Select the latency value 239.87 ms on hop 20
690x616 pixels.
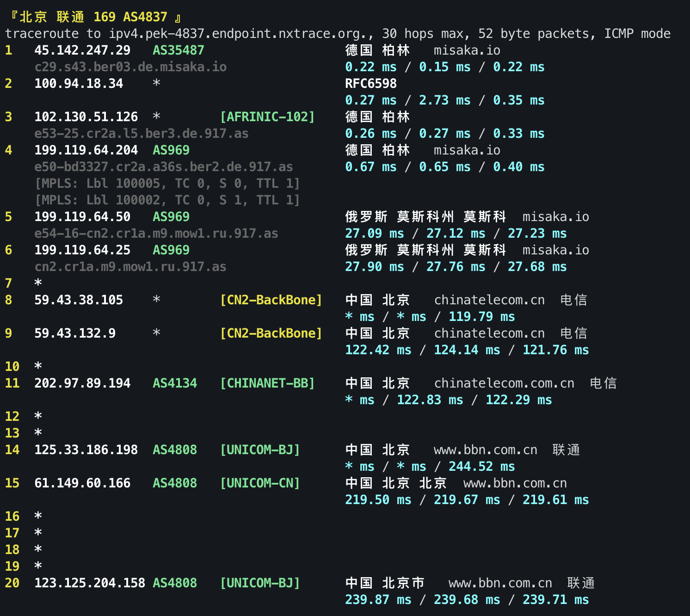(378, 599)
